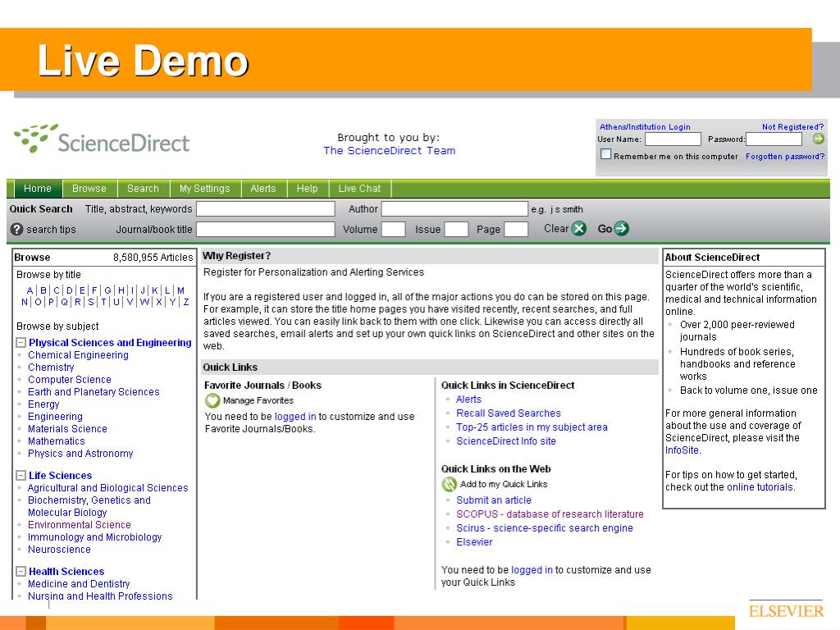This screenshot has height=630, width=840.
Task: Click the Elsevier quick link
Action: [x=474, y=542]
